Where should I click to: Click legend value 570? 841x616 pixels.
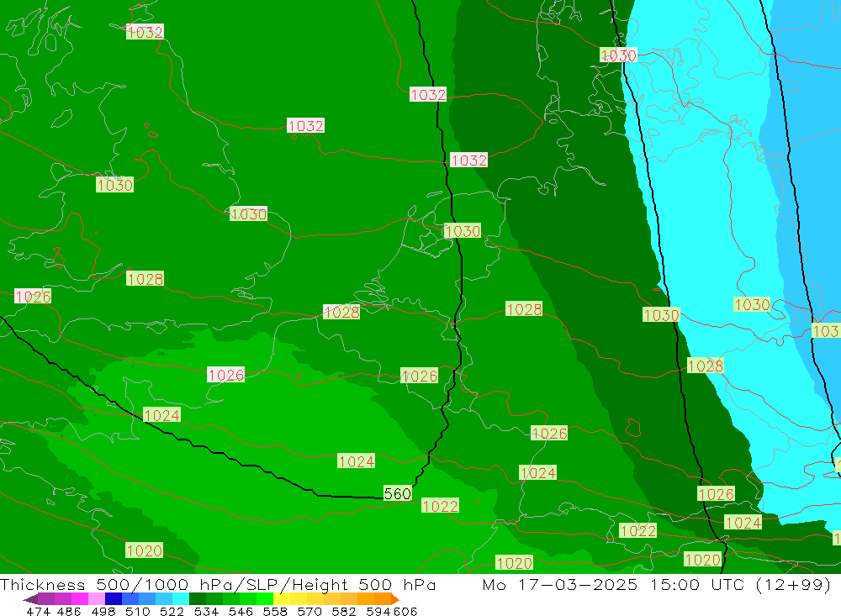point(309,611)
